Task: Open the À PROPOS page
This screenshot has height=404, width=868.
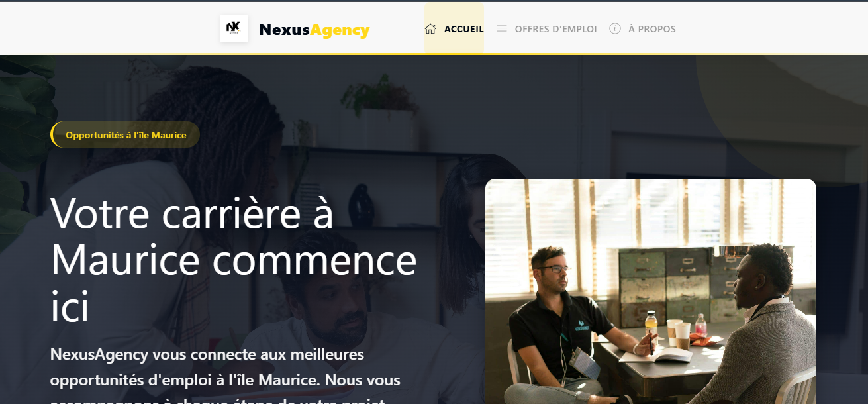Action: (x=643, y=28)
